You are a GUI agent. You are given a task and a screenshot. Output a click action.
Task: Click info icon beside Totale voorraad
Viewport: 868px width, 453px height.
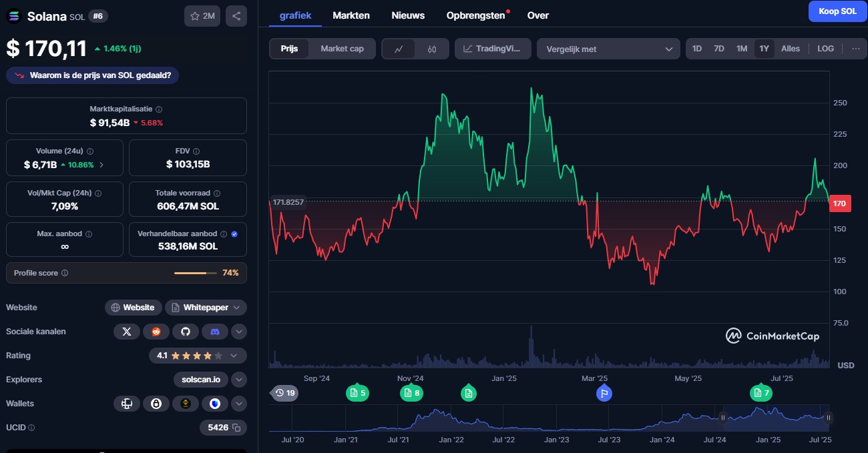tap(216, 193)
